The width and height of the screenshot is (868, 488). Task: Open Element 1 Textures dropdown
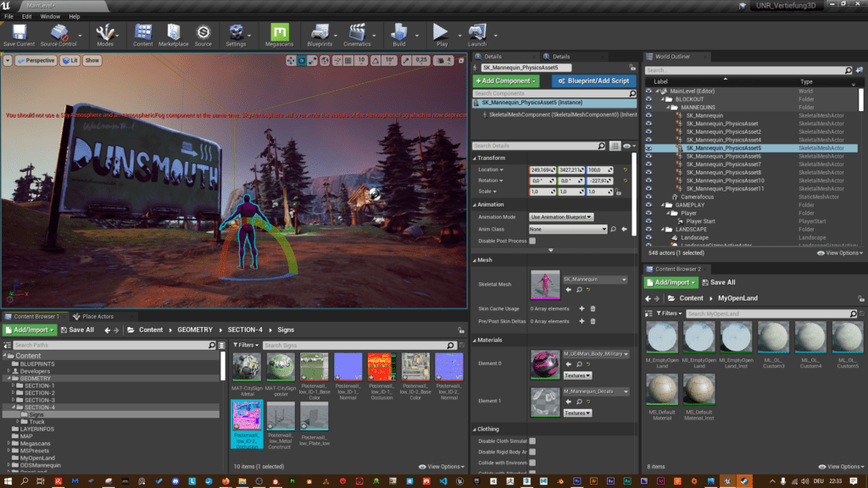pos(577,413)
